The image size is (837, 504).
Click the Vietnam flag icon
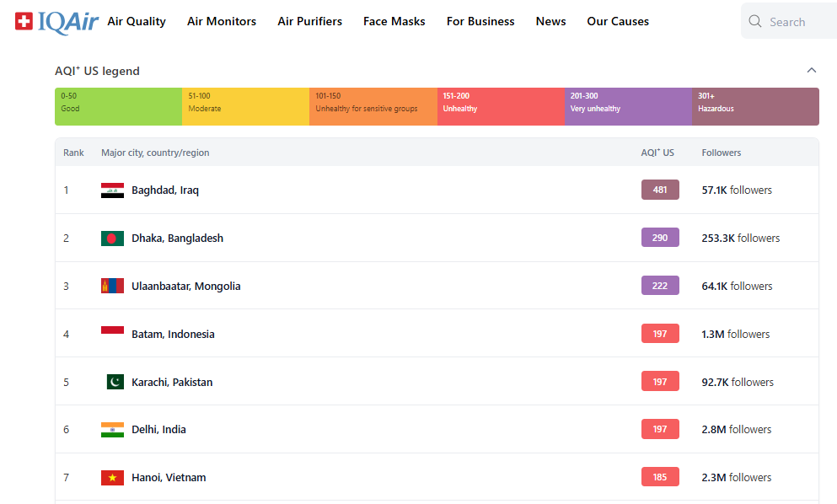pyautogui.click(x=112, y=478)
